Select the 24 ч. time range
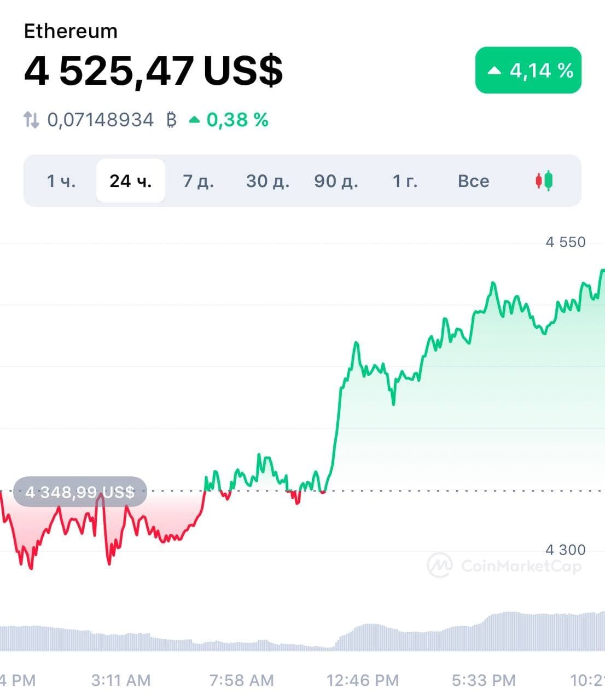 [131, 180]
